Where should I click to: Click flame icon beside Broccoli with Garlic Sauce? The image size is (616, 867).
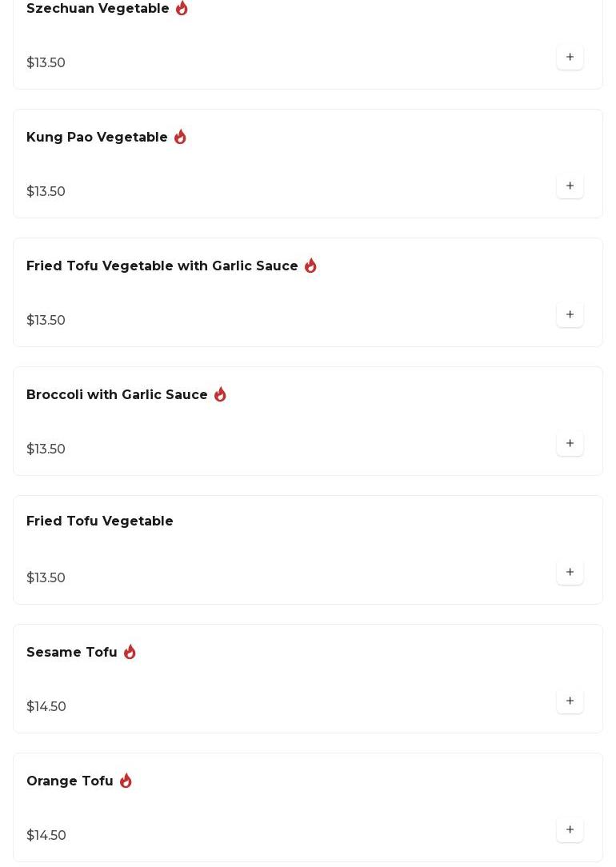(x=220, y=394)
